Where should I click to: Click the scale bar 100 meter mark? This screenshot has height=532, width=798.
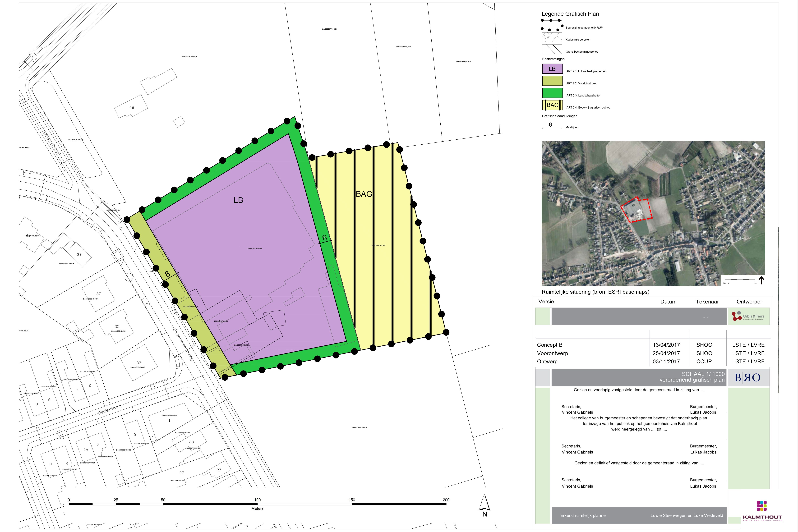point(257,500)
